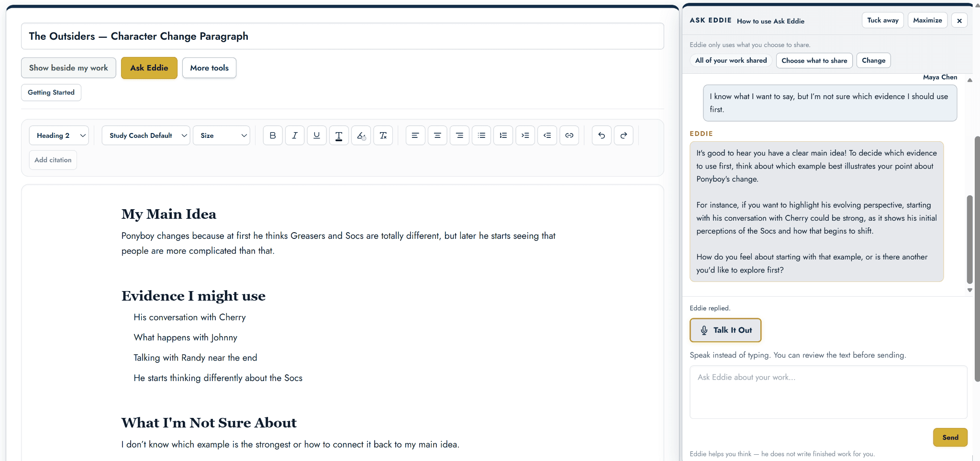Viewport: 980px width, 461px height.
Task: Underline the selected text
Action: 317,135
